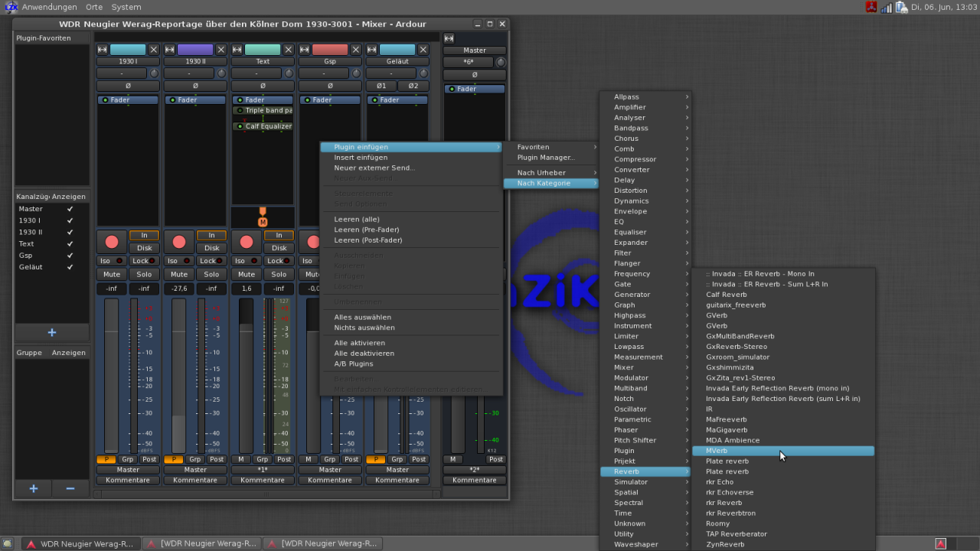The width and height of the screenshot is (980, 551).
Task: Toggle Lock on 1930 II strip
Action: coord(211,261)
